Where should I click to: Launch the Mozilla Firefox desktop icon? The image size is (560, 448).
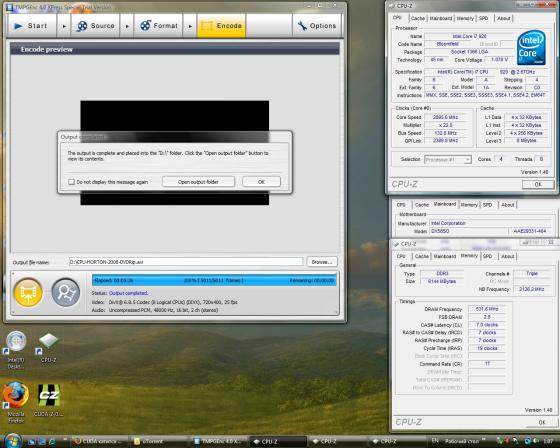16,402
